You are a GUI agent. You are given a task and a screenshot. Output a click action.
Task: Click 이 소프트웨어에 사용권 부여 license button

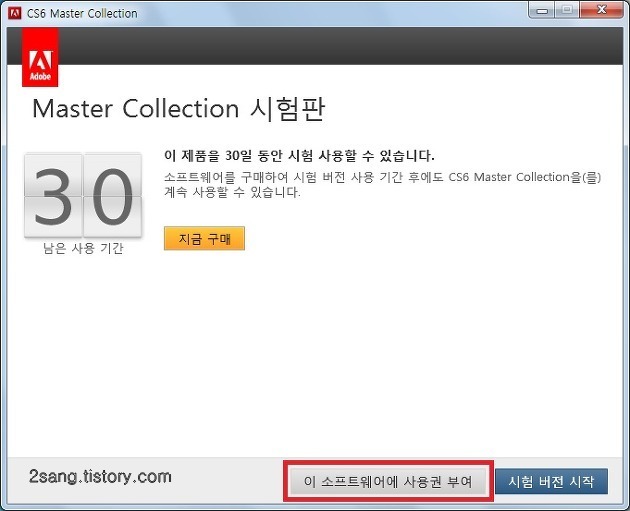point(388,481)
